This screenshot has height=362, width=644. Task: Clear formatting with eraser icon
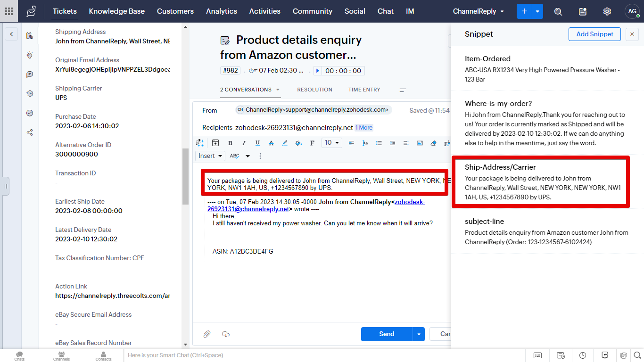pyautogui.click(x=434, y=143)
